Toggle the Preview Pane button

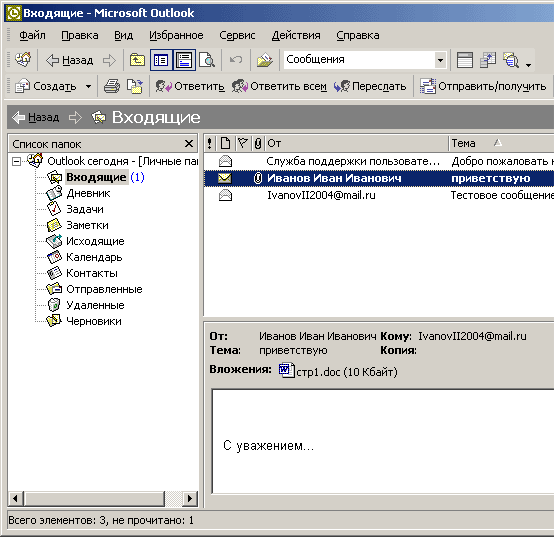(184, 60)
